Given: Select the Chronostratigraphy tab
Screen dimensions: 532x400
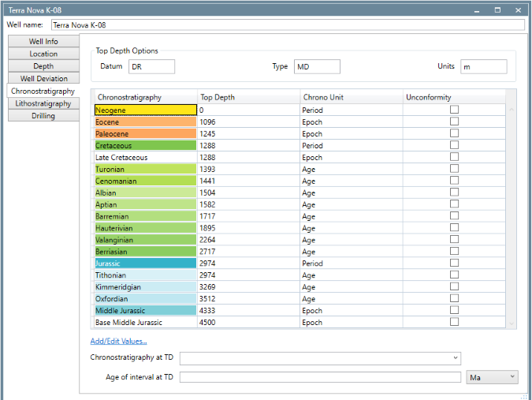Looking at the screenshot, I should [43, 91].
